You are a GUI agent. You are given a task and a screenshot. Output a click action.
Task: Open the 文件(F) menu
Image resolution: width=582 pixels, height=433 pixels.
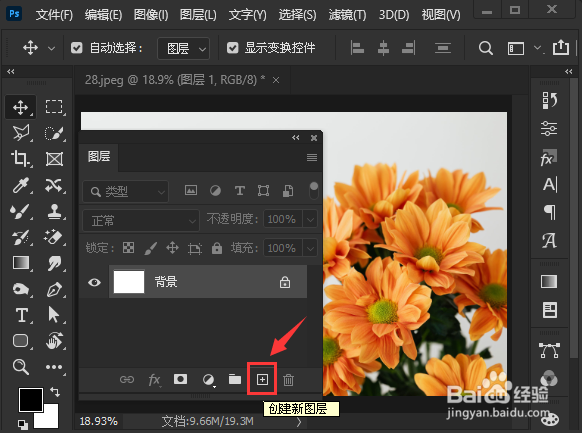click(54, 15)
